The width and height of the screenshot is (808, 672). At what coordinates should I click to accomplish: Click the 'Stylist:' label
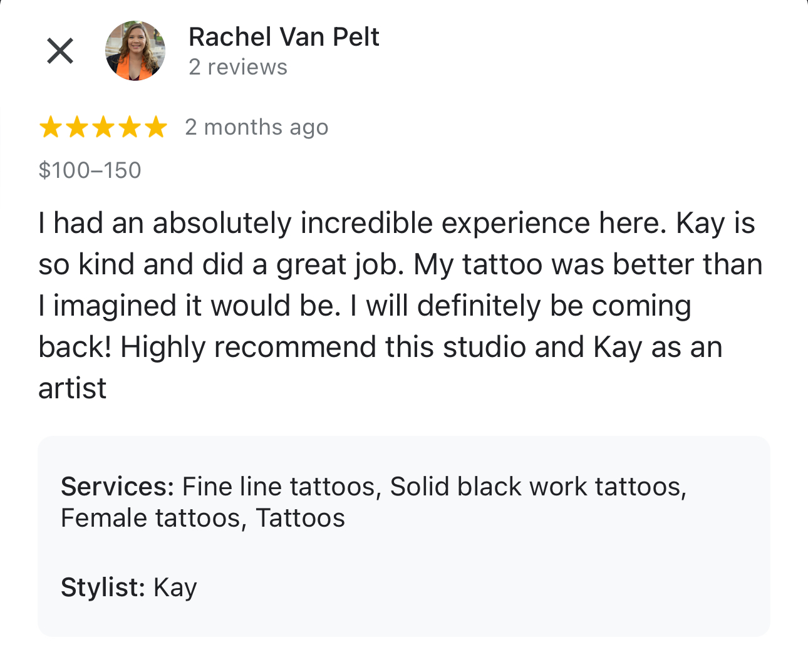[x=103, y=587]
